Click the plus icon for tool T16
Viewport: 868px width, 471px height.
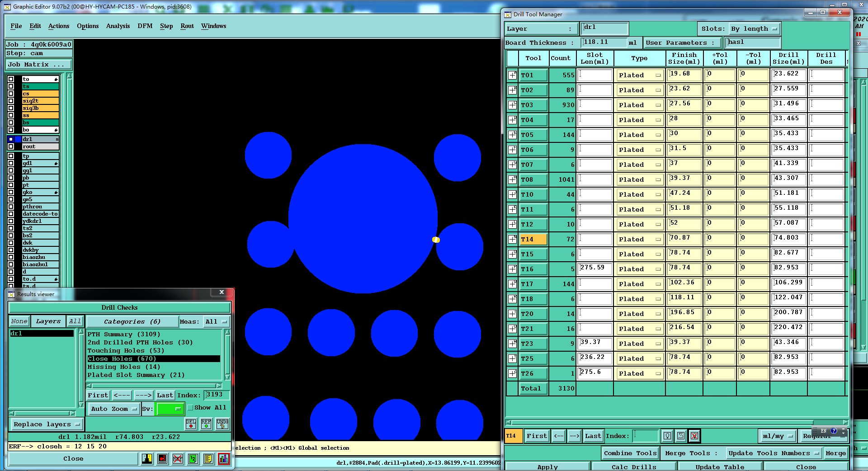tap(512, 269)
